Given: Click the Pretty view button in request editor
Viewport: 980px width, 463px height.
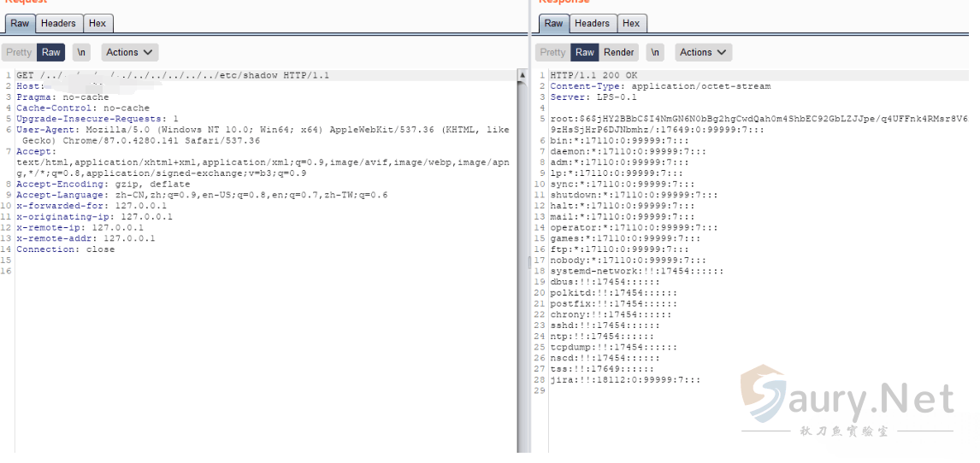Looking at the screenshot, I should point(19,52).
